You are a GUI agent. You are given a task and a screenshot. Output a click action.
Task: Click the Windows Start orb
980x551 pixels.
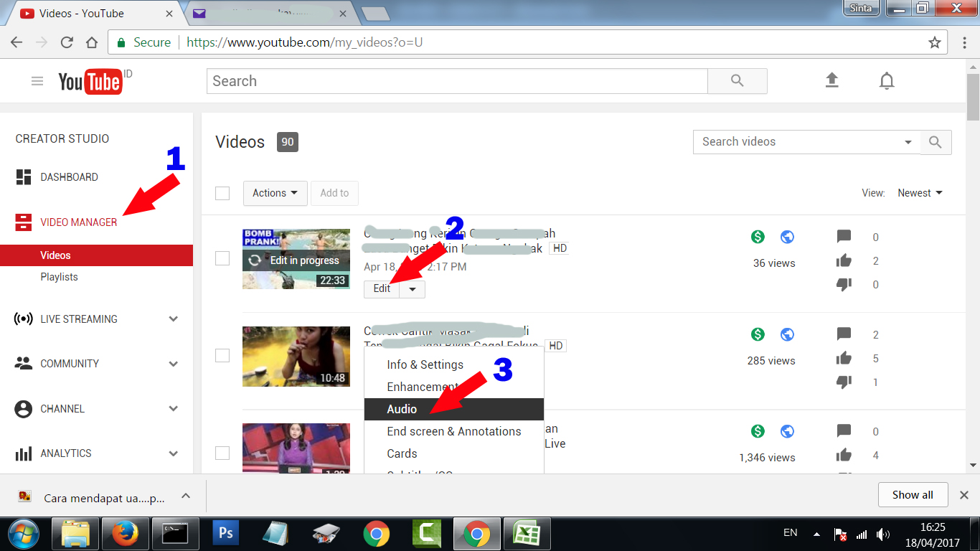(24, 533)
